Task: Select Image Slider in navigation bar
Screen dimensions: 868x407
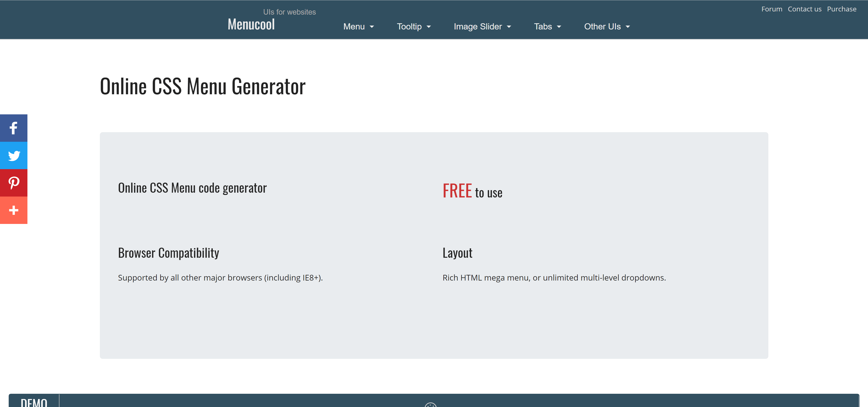Action: click(477, 27)
